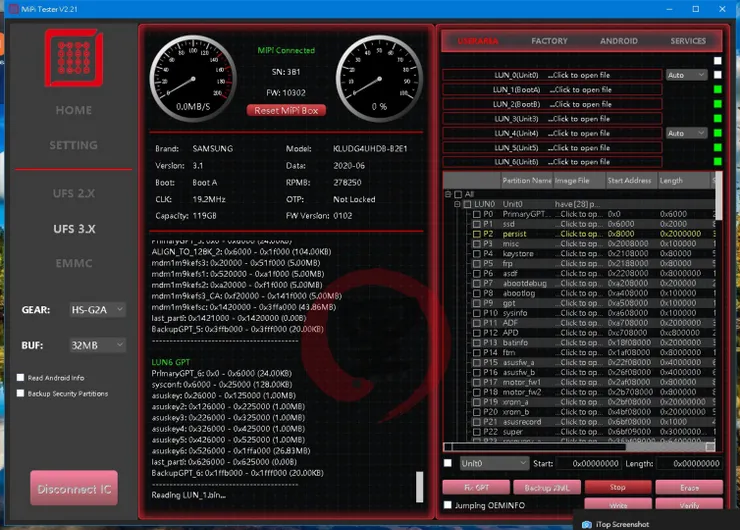Open the Unit0 selection dropdown
The width and height of the screenshot is (740, 530).
pos(494,463)
